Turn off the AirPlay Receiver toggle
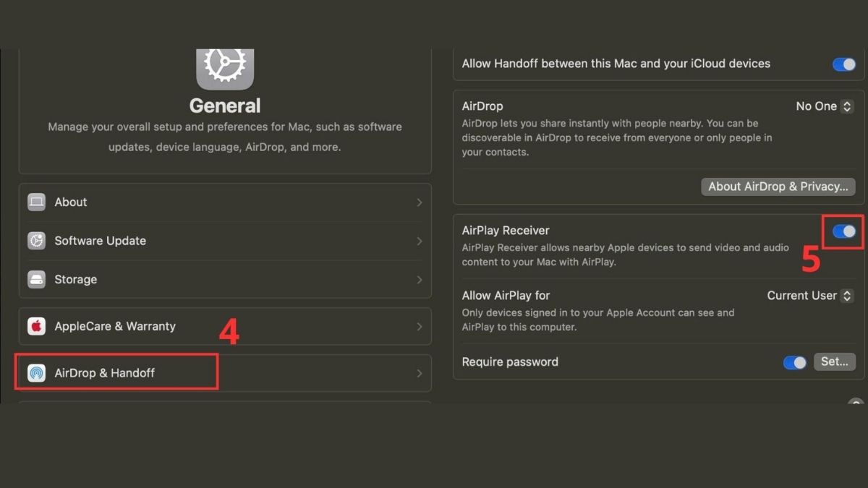 pyautogui.click(x=843, y=231)
